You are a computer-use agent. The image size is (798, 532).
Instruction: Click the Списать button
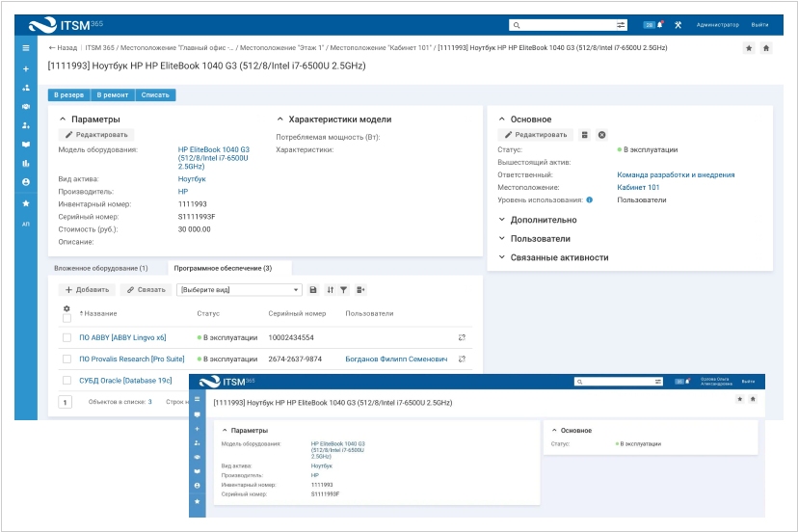155,95
